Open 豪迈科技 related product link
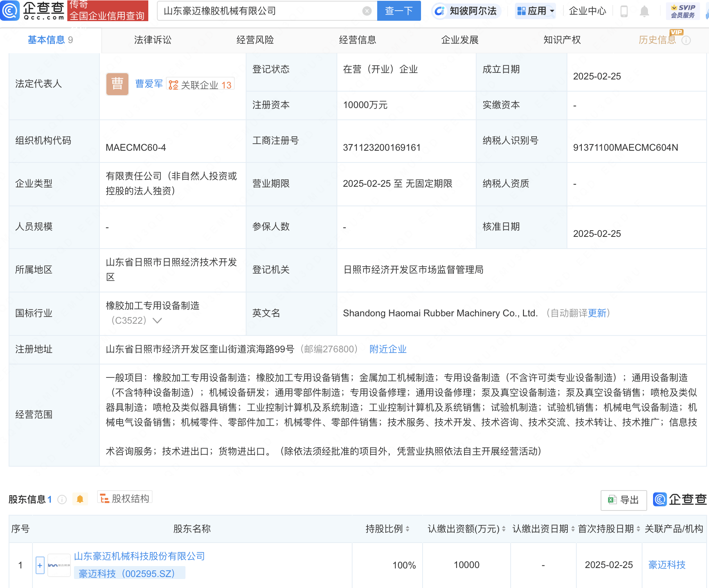Image resolution: width=709 pixels, height=588 pixels. tap(667, 565)
